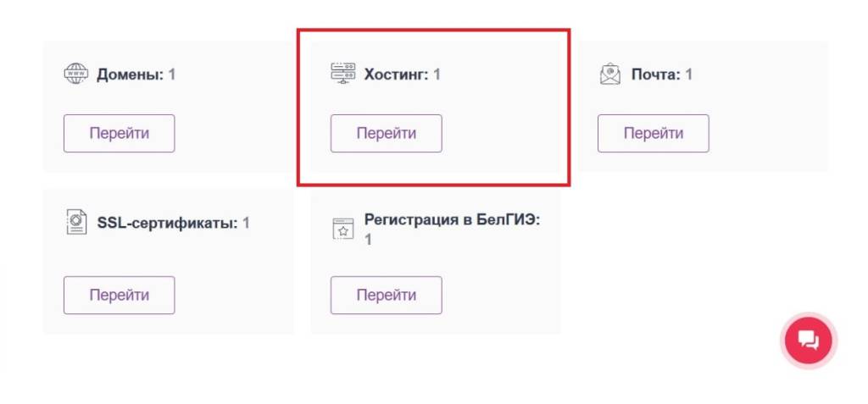Viewport: 868px width, 404px height.
Task: Click the Регистрация в БелГИЭ heading
Action: click(x=452, y=220)
